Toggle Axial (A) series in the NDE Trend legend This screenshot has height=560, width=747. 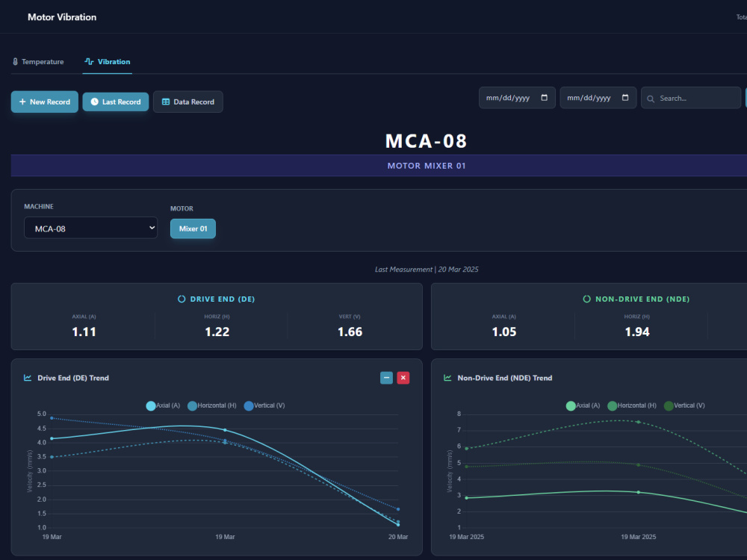pyautogui.click(x=583, y=405)
